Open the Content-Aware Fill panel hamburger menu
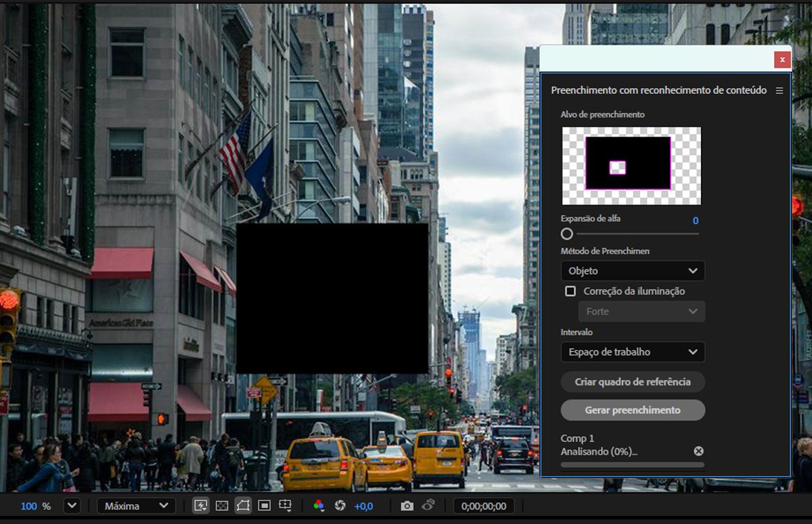The width and height of the screenshot is (812, 524). pos(780,89)
